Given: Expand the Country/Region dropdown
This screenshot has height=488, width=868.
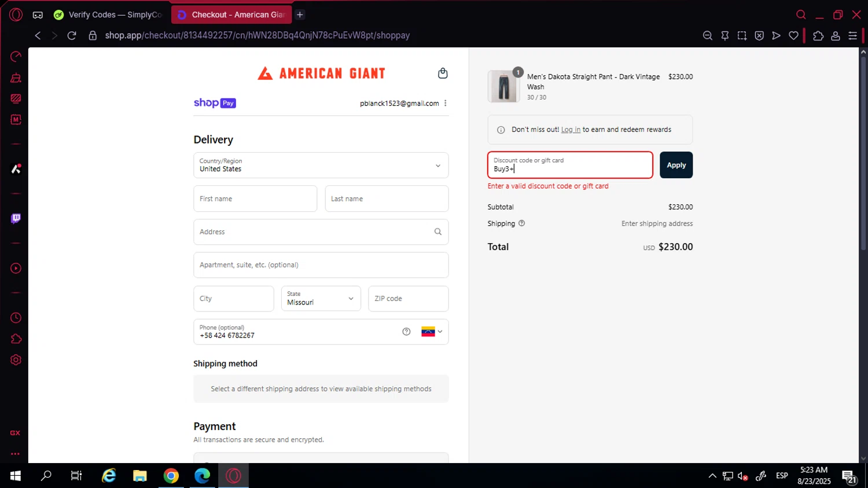Looking at the screenshot, I should [x=321, y=165].
